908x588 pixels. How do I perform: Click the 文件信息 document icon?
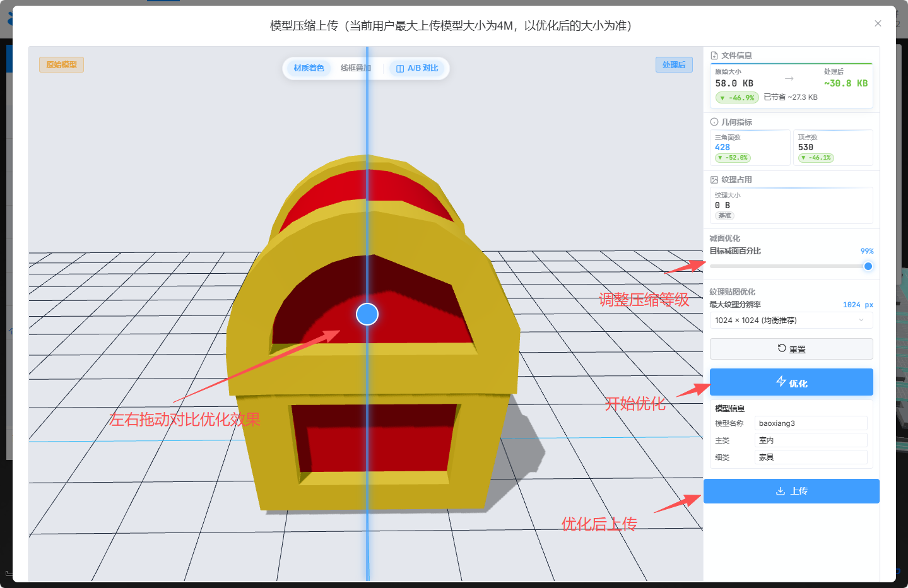tap(714, 56)
